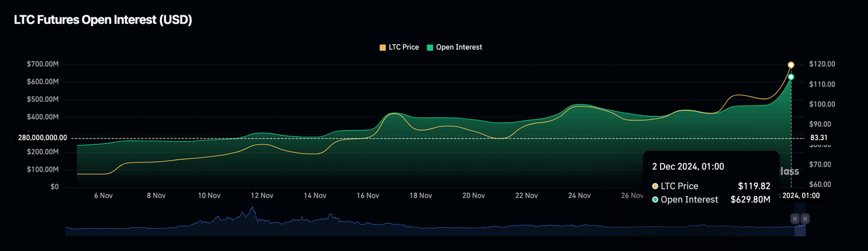Click the right range slider handle
The width and height of the screenshot is (868, 251).
click(805, 218)
